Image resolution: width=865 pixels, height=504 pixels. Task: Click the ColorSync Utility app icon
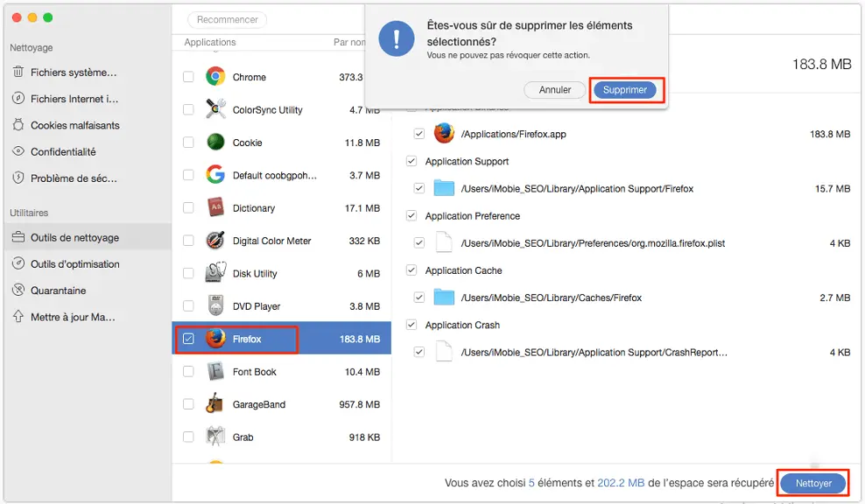click(215, 109)
